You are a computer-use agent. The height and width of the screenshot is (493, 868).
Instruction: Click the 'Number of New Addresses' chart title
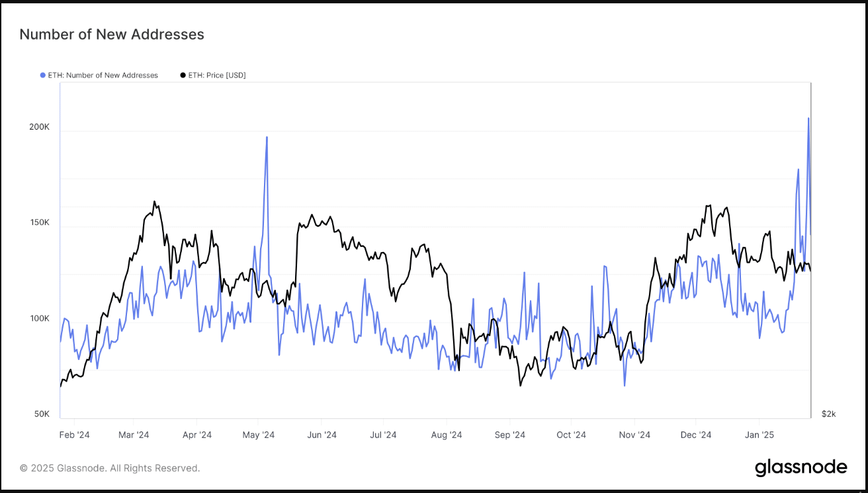click(x=112, y=34)
